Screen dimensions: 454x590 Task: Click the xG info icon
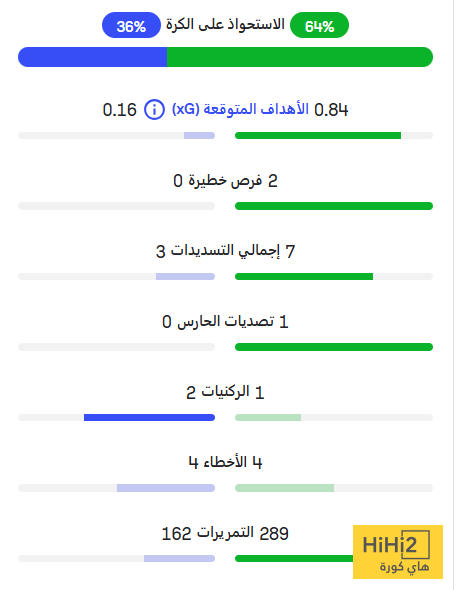tap(154, 110)
